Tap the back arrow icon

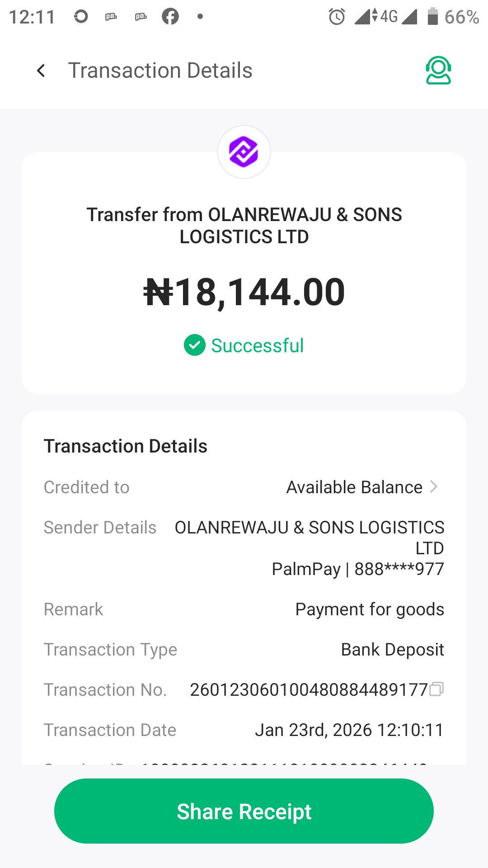click(41, 71)
